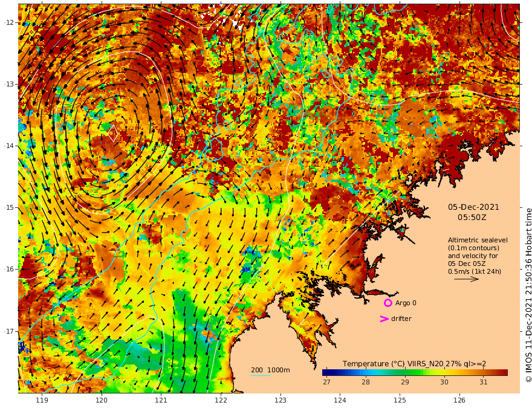The width and height of the screenshot is (532, 411).
Task: Click the colorbar tick value 31
Action: click(484, 382)
